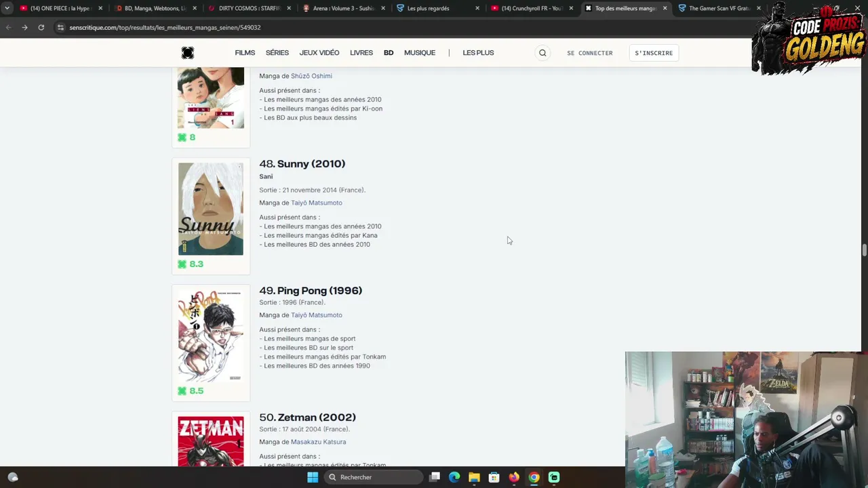868x488 pixels.
Task: Click 'Les meilleurs mangas de sport'
Action: (x=310, y=339)
